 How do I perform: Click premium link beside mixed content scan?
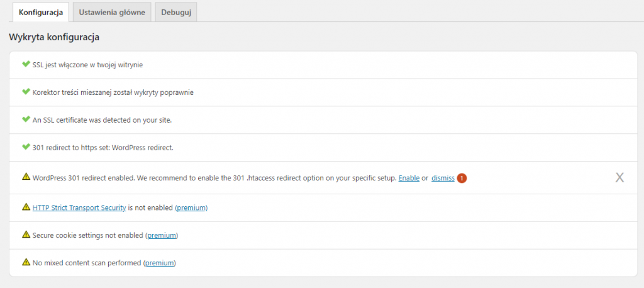pyautogui.click(x=160, y=263)
